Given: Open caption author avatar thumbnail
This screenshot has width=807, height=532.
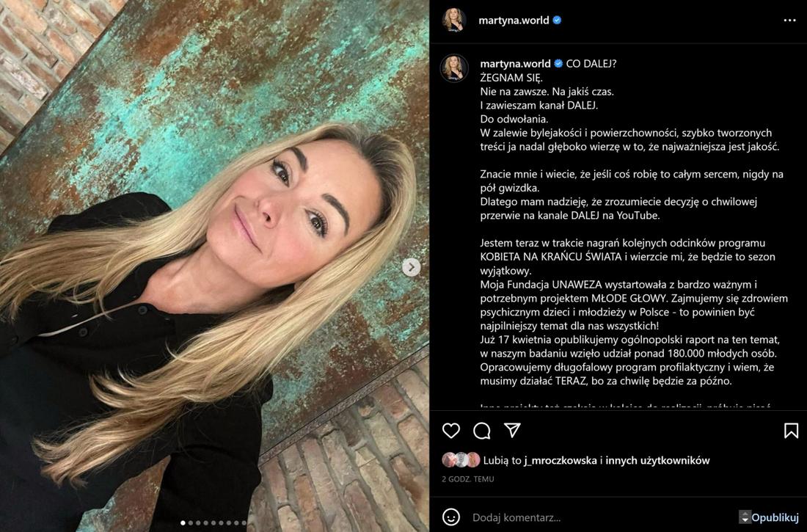Looking at the screenshot, I should tap(454, 68).
